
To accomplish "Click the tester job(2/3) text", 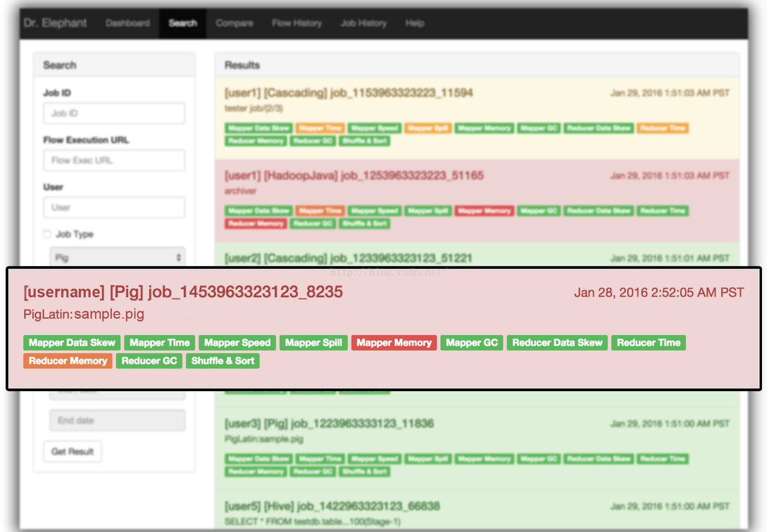I will click(x=253, y=109).
